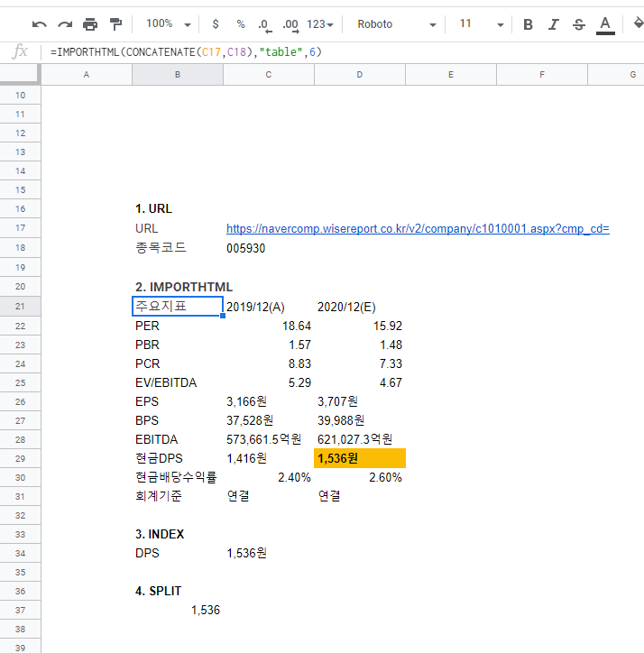Select 현금DPS value 1,416원
The height and width of the screenshot is (653, 644).
tap(269, 458)
